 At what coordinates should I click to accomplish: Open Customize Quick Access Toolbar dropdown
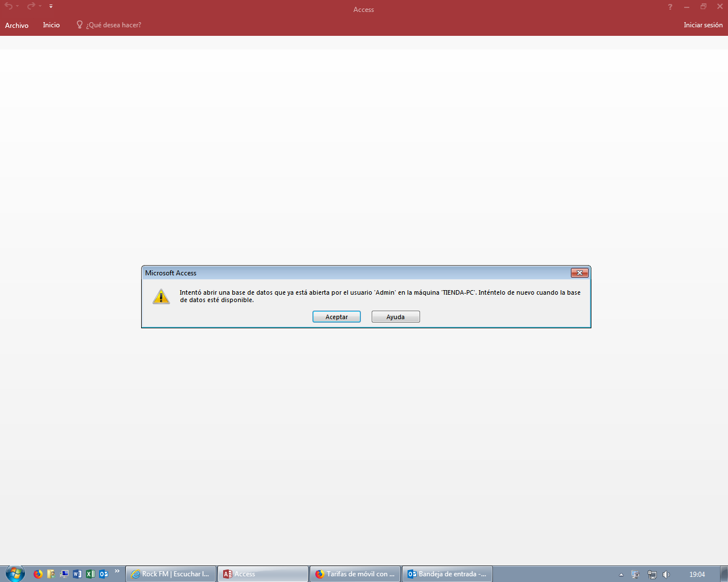click(51, 6)
